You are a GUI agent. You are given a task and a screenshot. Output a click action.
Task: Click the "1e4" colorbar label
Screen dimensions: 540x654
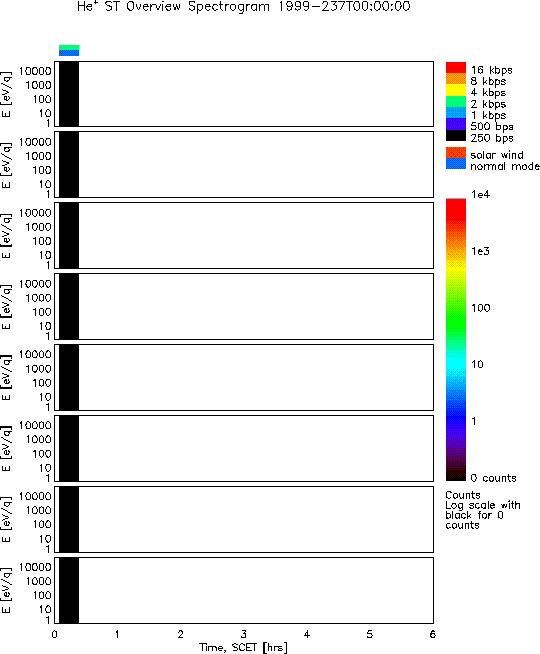pyautogui.click(x=480, y=194)
